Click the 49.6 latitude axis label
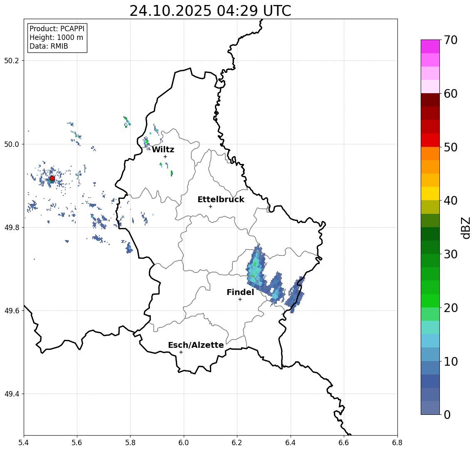The height and width of the screenshot is (451, 476). 12,311
